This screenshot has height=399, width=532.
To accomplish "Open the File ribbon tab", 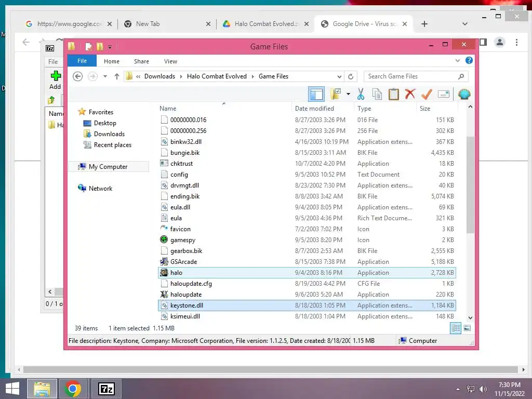I will 82,61.
